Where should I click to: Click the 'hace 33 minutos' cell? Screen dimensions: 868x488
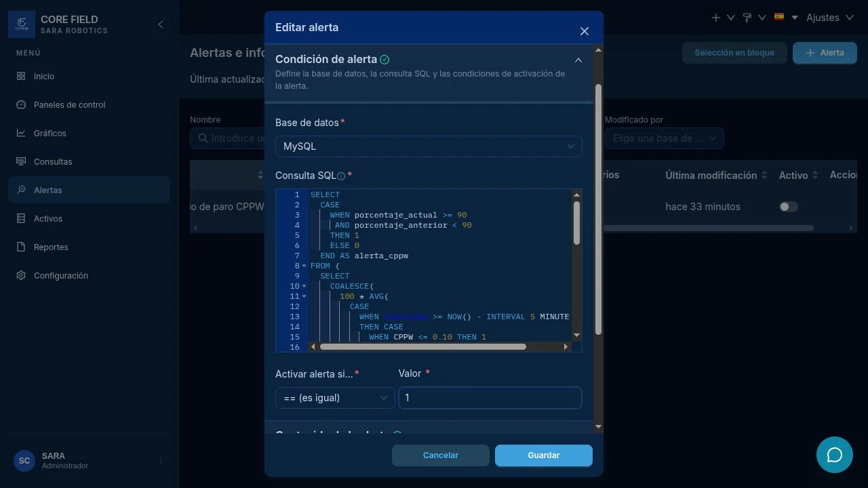click(703, 207)
